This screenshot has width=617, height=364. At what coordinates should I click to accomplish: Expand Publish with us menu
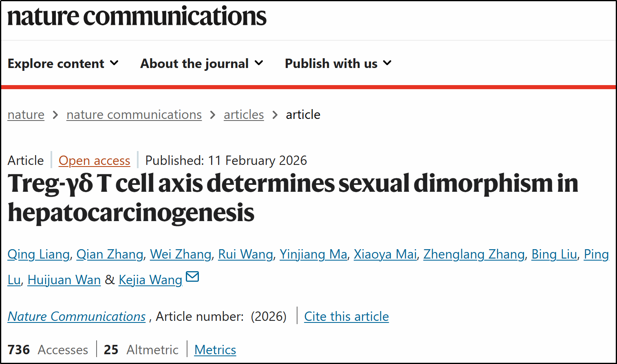[338, 64]
